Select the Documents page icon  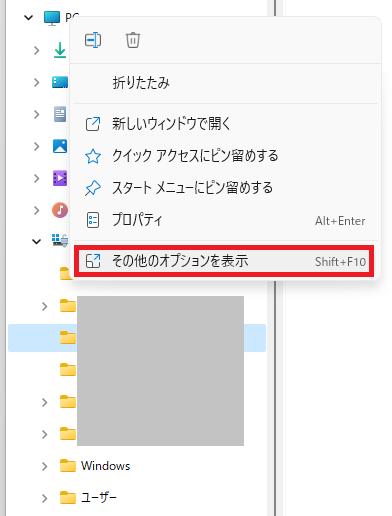pos(60,114)
